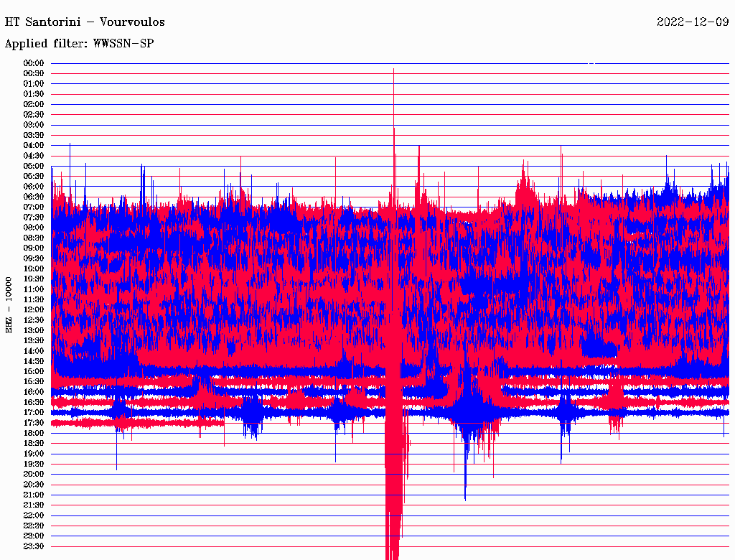
Task: Click the 01:30 time label
Action: (x=34, y=94)
